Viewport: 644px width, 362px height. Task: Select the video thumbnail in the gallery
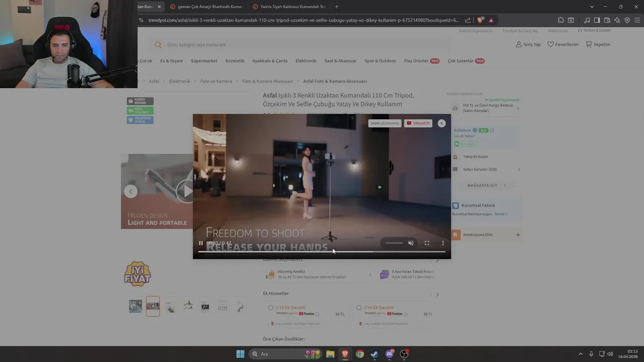153,306
